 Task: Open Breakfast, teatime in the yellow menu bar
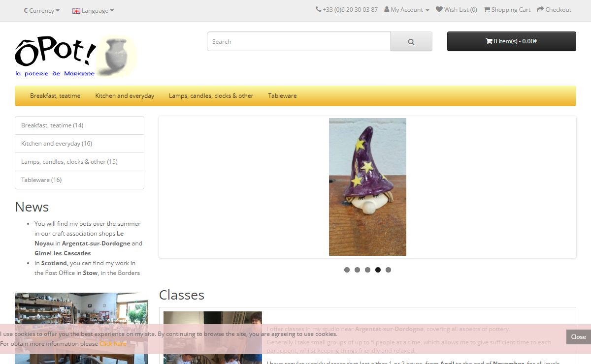tap(55, 96)
